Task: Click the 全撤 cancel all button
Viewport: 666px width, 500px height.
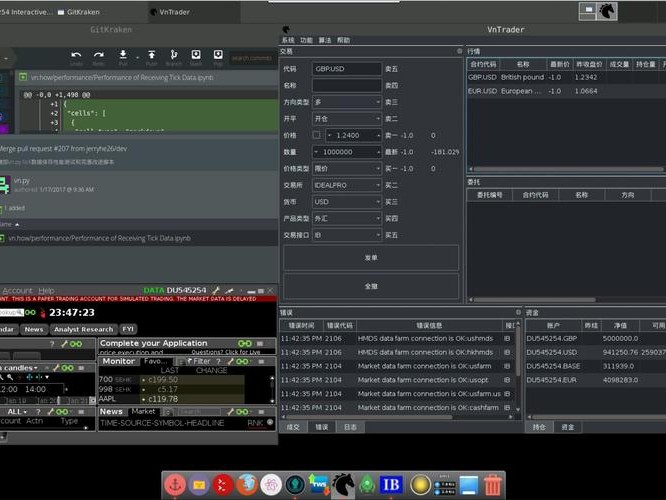Action: pyautogui.click(x=371, y=286)
